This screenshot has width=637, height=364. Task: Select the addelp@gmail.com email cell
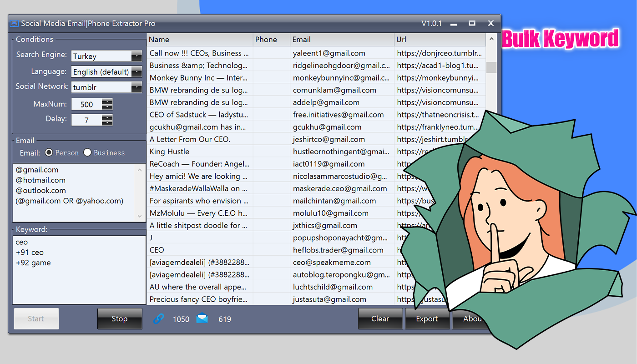[342, 102]
